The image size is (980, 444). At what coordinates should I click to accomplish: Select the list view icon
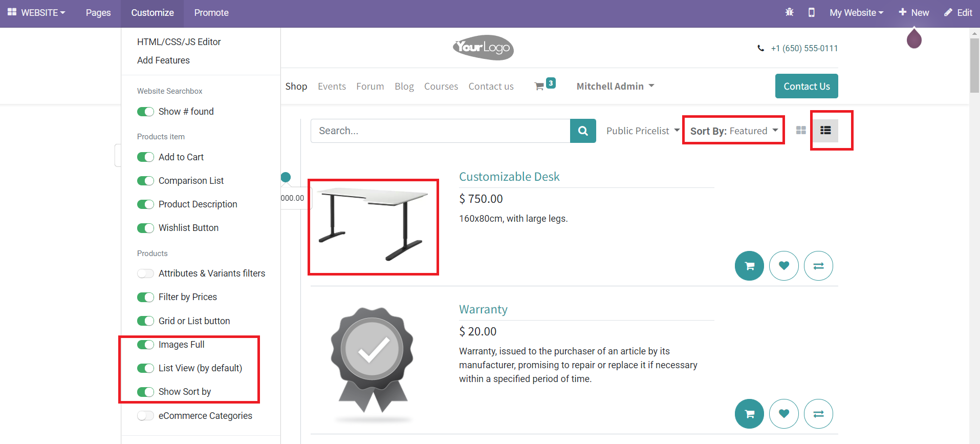pyautogui.click(x=825, y=131)
